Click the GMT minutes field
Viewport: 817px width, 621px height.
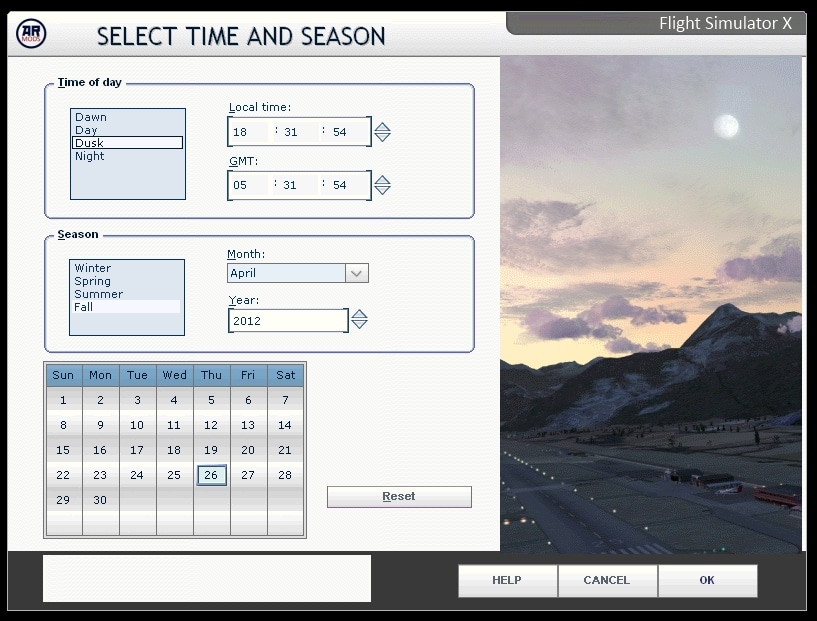click(295, 186)
